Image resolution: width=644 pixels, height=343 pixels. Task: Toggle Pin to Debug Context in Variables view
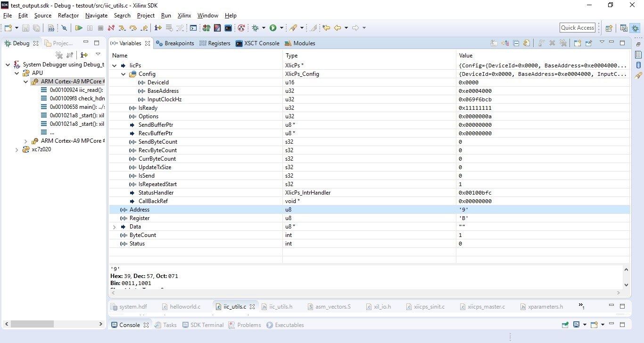(589, 43)
